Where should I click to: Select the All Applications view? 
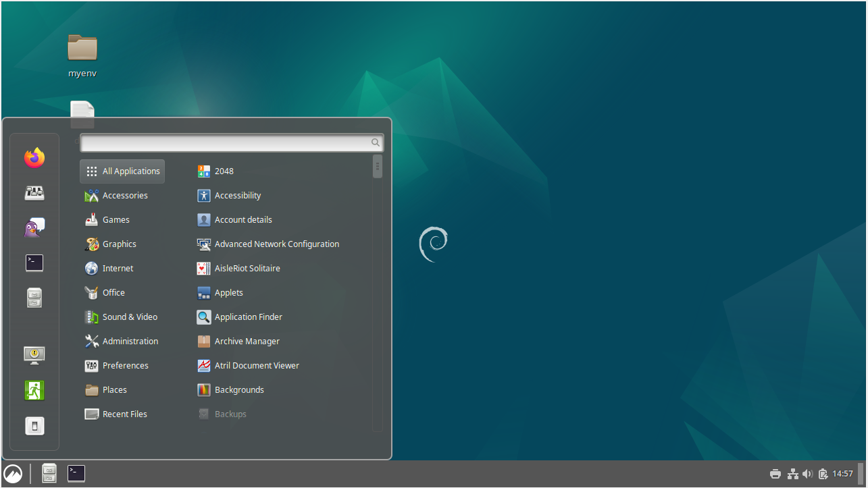pyautogui.click(x=122, y=171)
